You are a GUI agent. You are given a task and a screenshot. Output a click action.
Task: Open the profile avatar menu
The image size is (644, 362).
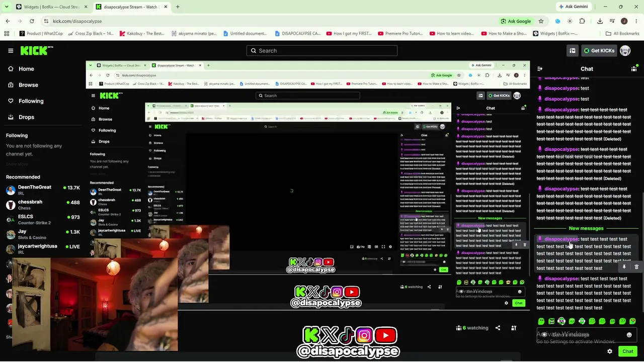pyautogui.click(x=625, y=51)
